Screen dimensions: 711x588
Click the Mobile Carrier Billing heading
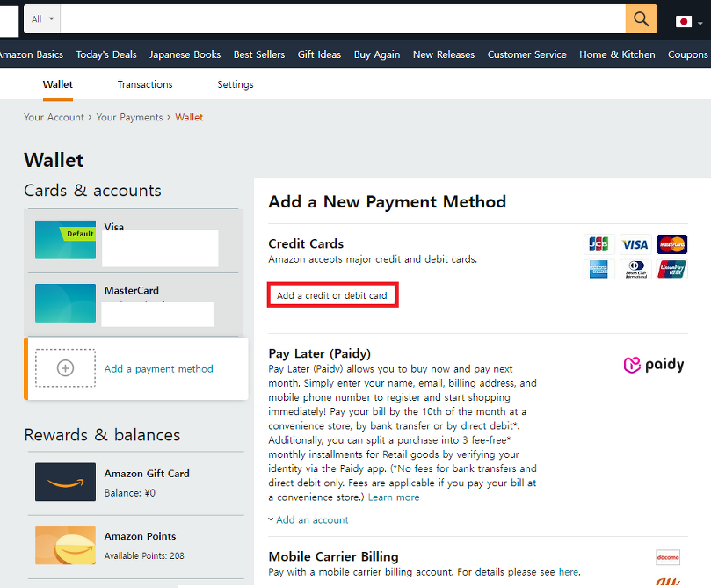(x=333, y=556)
